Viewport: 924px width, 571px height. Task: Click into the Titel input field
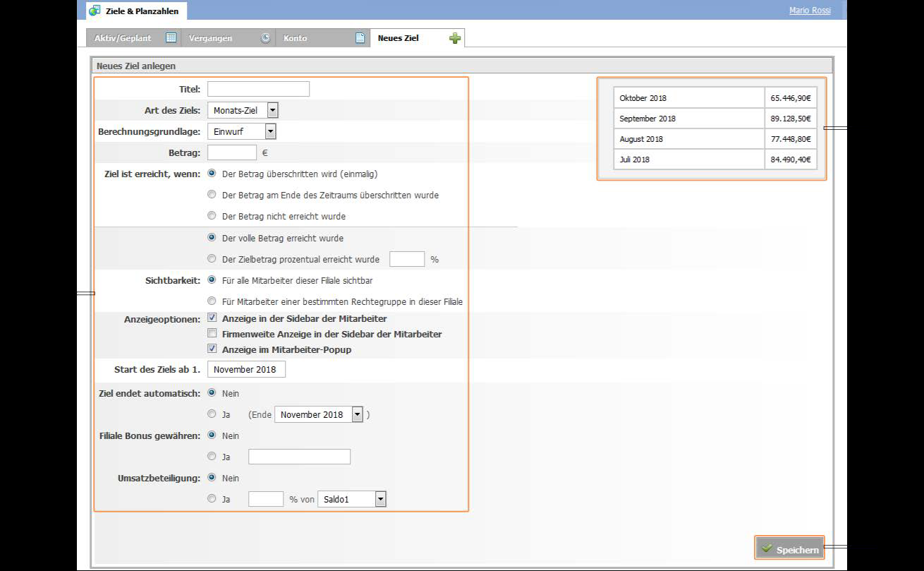[258, 89]
